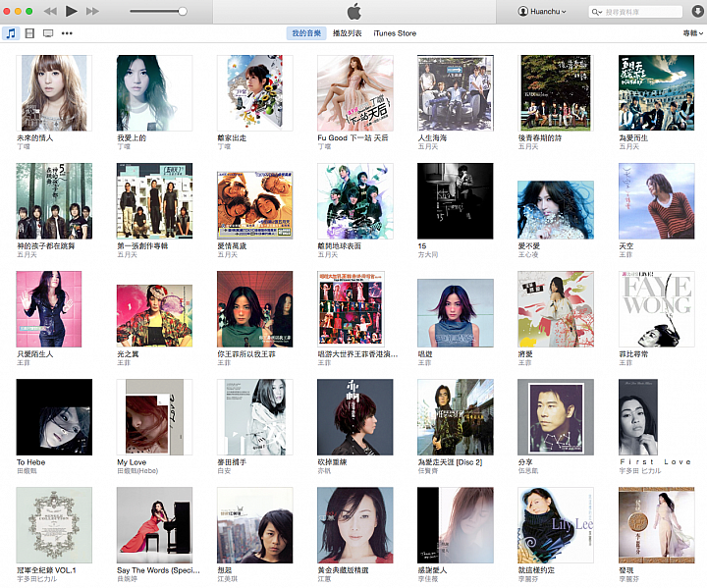Open the 光之翼 album cover

click(154, 316)
